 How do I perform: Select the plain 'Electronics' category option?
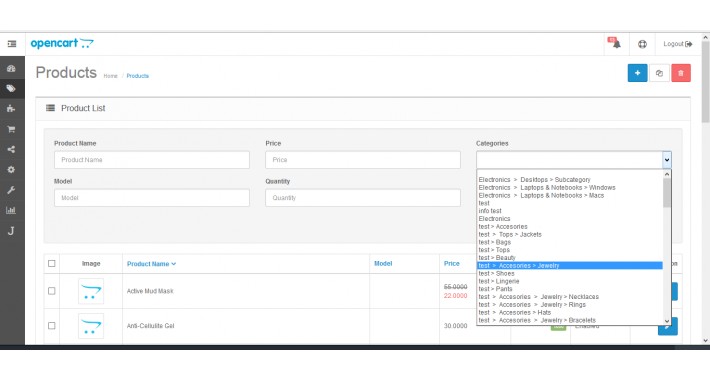tap(494, 219)
